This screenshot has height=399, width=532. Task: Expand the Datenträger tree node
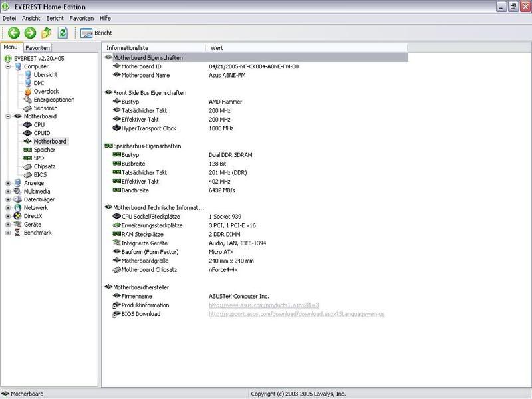coord(8,199)
